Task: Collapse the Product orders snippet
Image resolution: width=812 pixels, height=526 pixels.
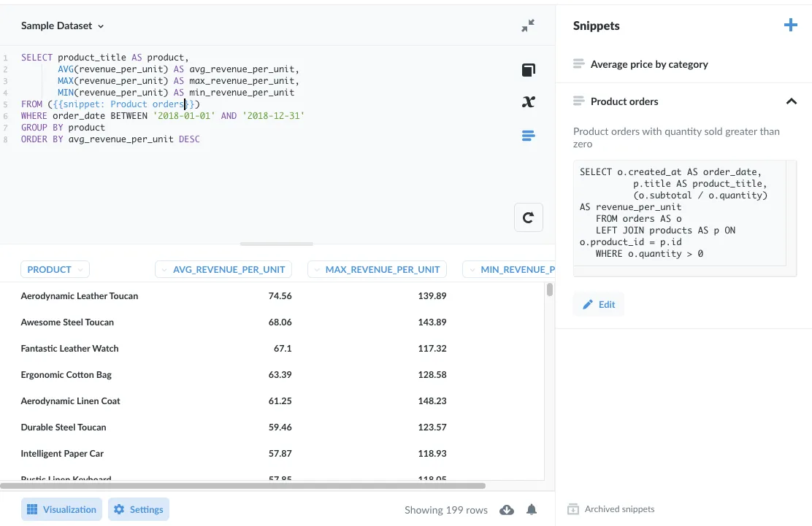Action: pos(792,101)
